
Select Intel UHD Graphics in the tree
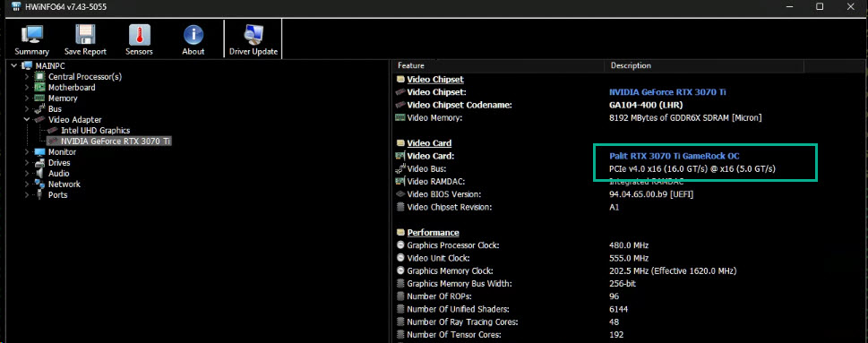(x=95, y=131)
